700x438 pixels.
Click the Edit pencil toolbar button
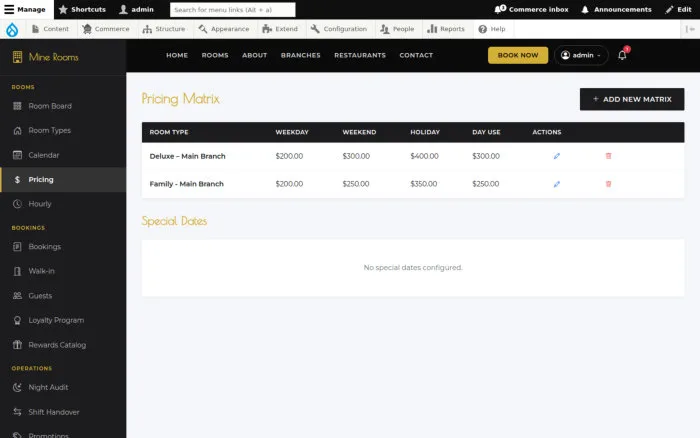tap(678, 9)
